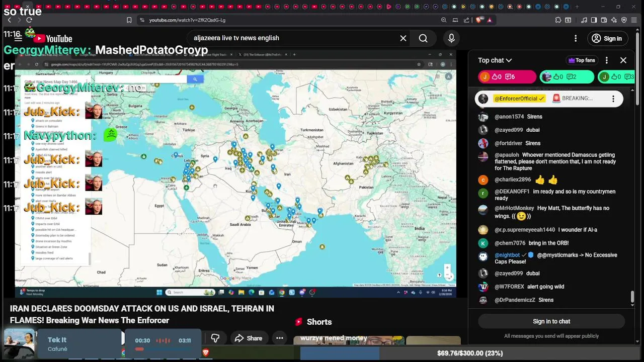Viewport: 644px width, 362px height.
Task: Click the $69.76/$300.00 donation goal bar
Action: tap(470, 353)
